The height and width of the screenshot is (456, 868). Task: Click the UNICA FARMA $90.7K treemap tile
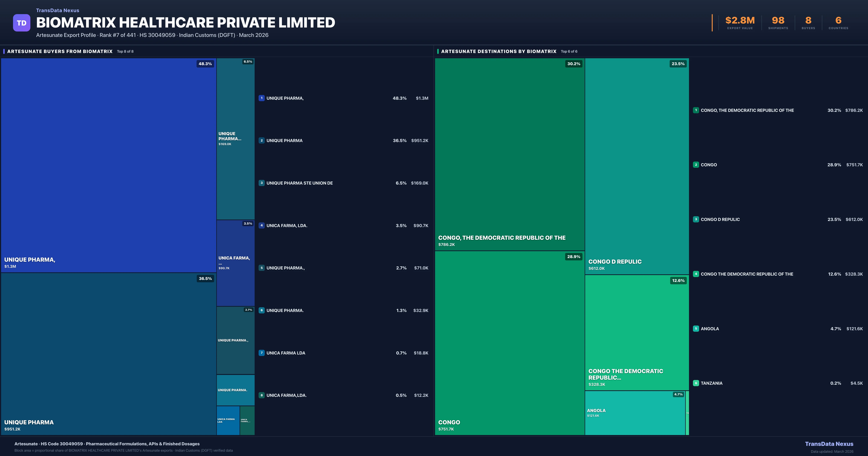tap(235, 263)
